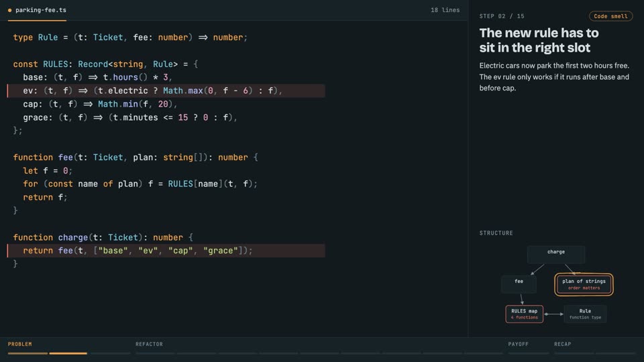Click the "let f = 0;" line

[48, 171]
